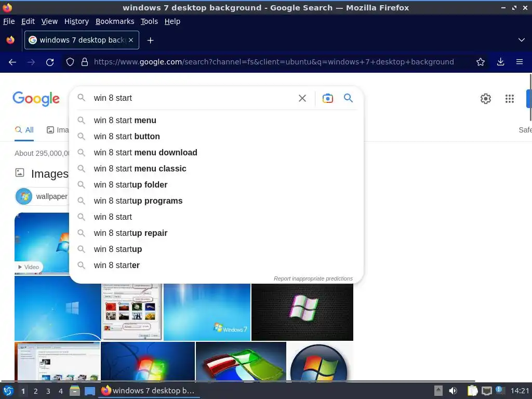
Task: Switch to workspace 4 in taskbar
Action: (61, 391)
